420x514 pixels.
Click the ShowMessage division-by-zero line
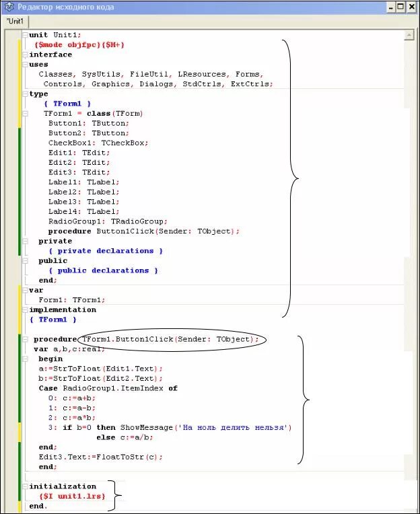[170, 428]
